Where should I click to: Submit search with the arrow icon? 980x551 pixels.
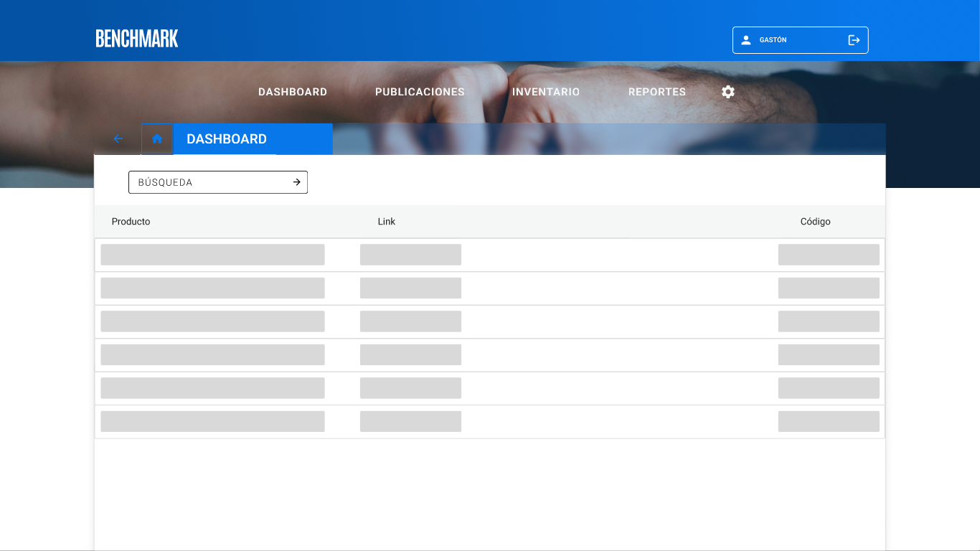coord(297,182)
